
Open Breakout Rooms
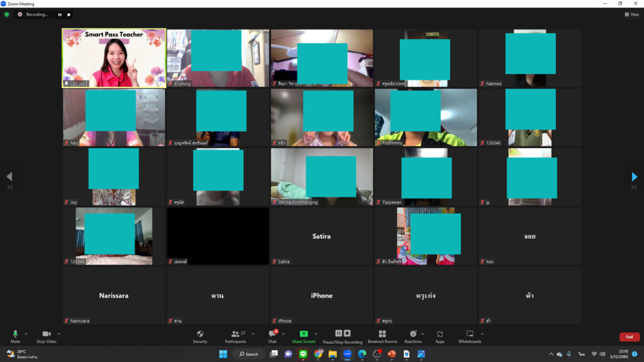(x=382, y=336)
